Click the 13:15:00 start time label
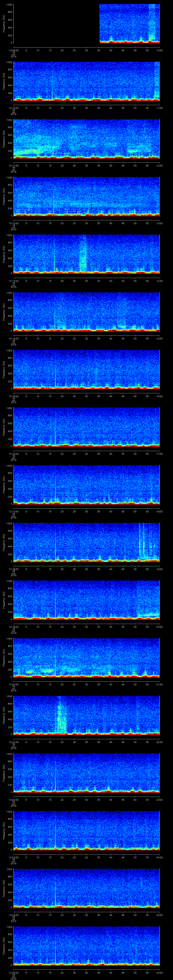This screenshot has height=980, width=173. 13,396
